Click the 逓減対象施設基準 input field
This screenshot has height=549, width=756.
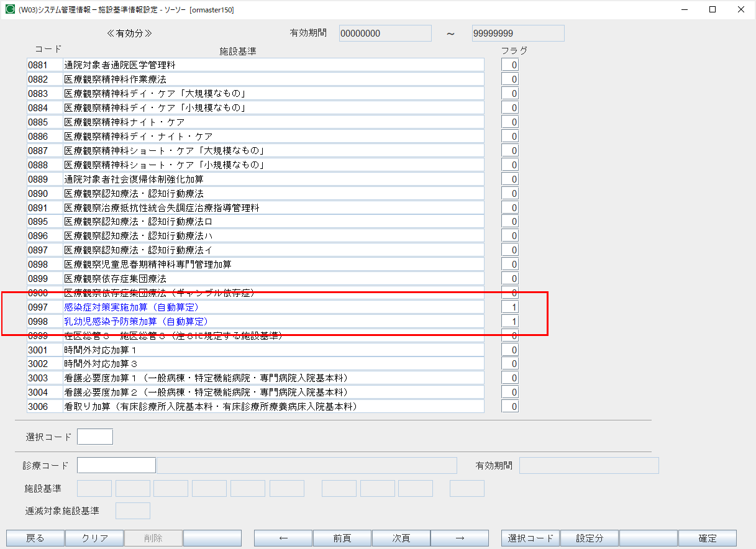click(132, 510)
